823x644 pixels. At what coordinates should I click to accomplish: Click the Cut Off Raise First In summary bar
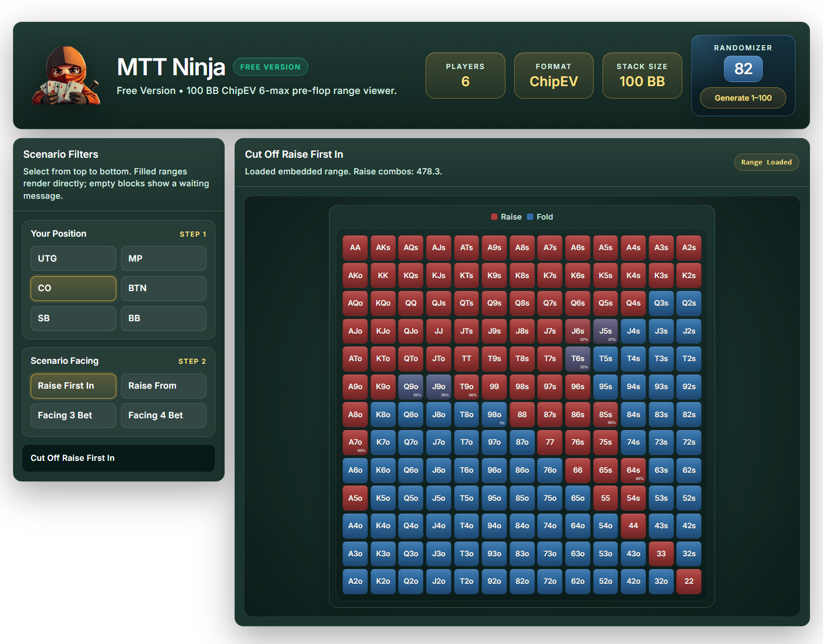(x=118, y=458)
